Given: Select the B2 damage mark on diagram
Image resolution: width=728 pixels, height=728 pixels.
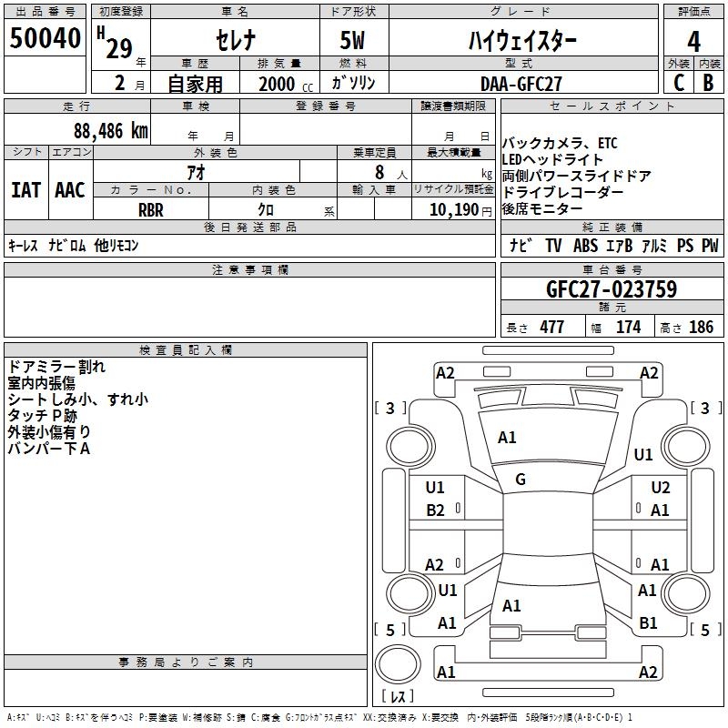Looking at the screenshot, I should point(435,511).
